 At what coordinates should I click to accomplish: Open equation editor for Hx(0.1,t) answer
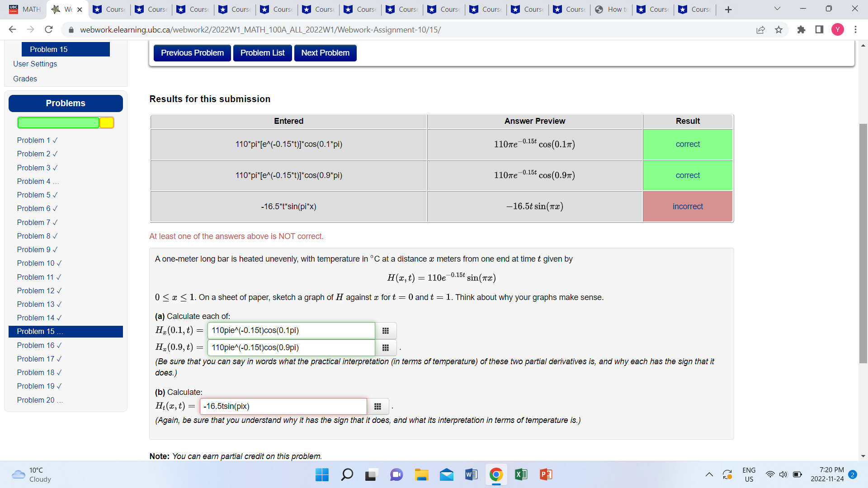[385, 330]
